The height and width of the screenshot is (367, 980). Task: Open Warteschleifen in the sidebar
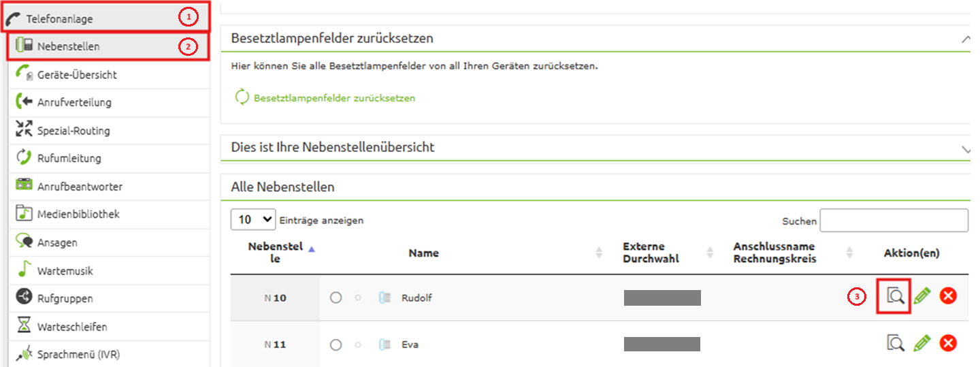coord(72,326)
